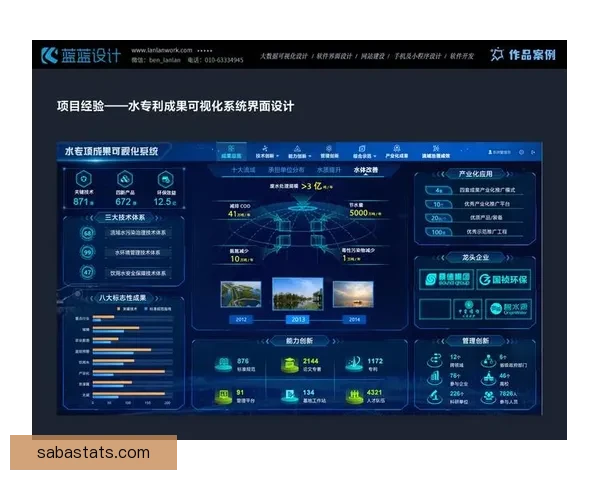This screenshot has width=600, height=480.
Task: Switch to the 承担单位分布 tab
Action: coord(286,170)
